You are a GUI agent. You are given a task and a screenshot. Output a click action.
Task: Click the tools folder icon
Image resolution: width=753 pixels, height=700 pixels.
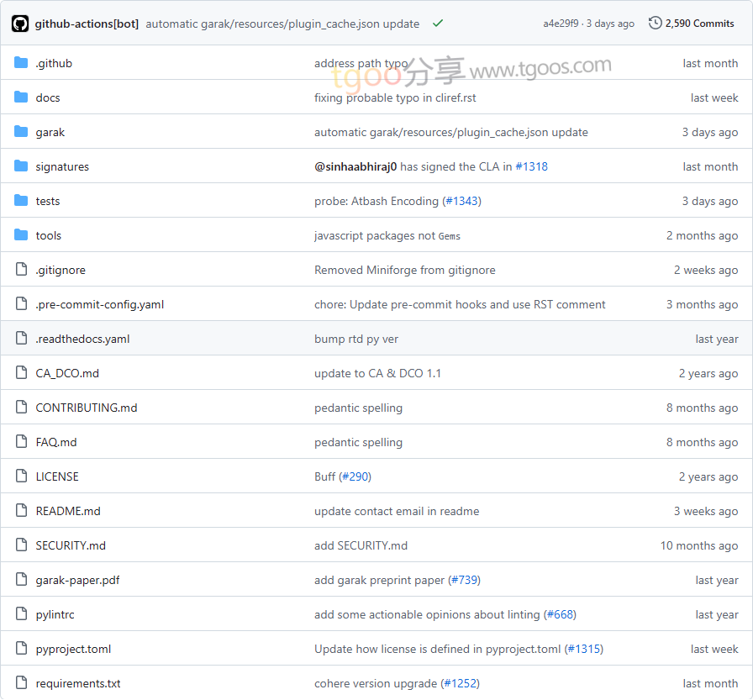(x=21, y=234)
